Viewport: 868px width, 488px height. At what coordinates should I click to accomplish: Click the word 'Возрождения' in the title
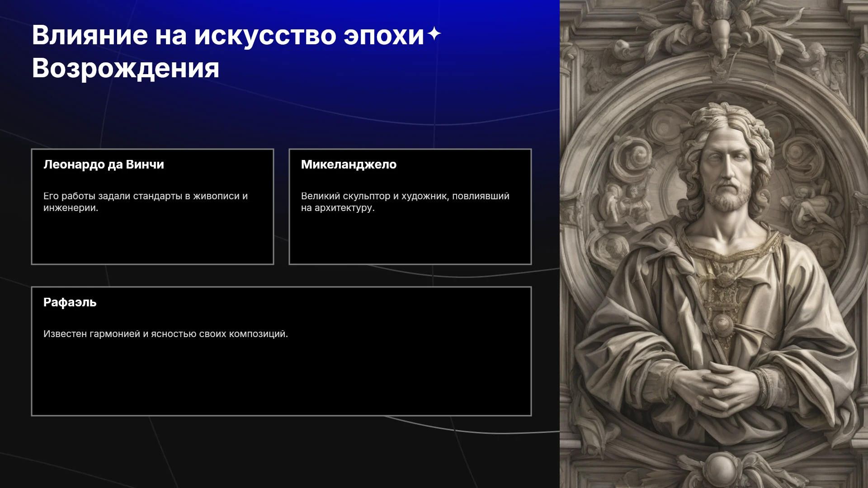pyautogui.click(x=126, y=68)
